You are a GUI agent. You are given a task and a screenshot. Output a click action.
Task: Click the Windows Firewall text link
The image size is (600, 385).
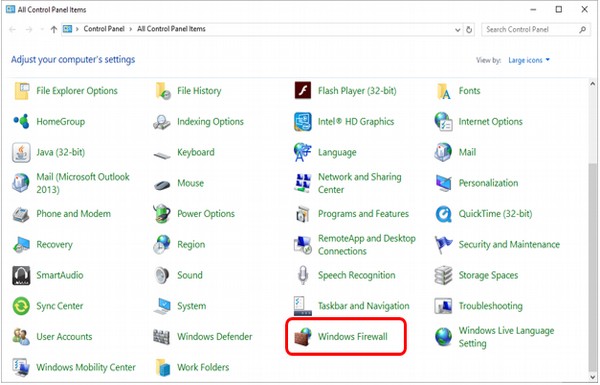coord(353,337)
